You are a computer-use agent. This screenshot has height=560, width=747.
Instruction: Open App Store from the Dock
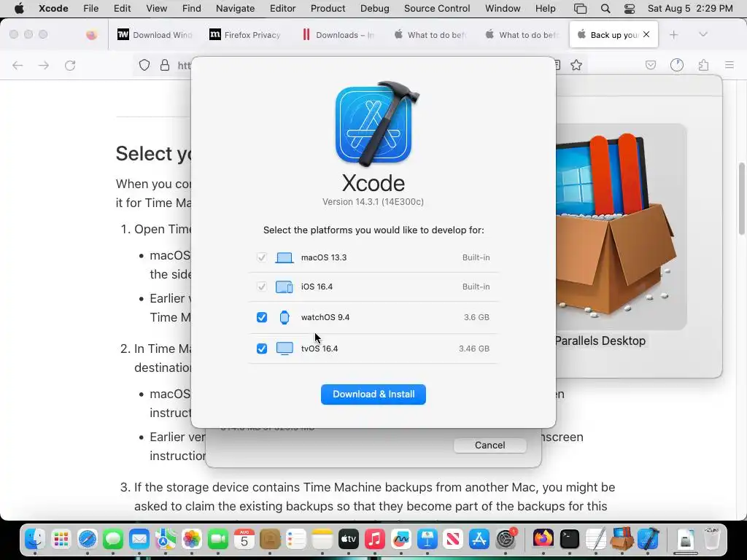coord(479,539)
